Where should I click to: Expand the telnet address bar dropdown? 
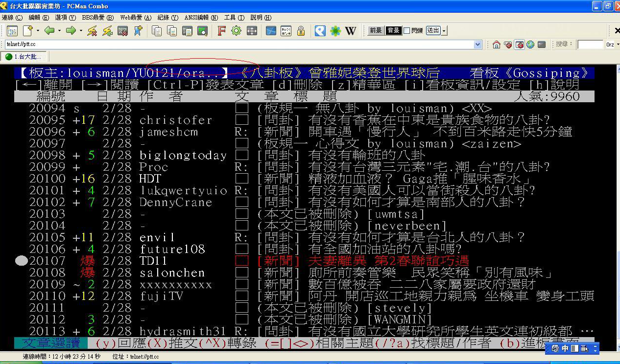coord(478,45)
